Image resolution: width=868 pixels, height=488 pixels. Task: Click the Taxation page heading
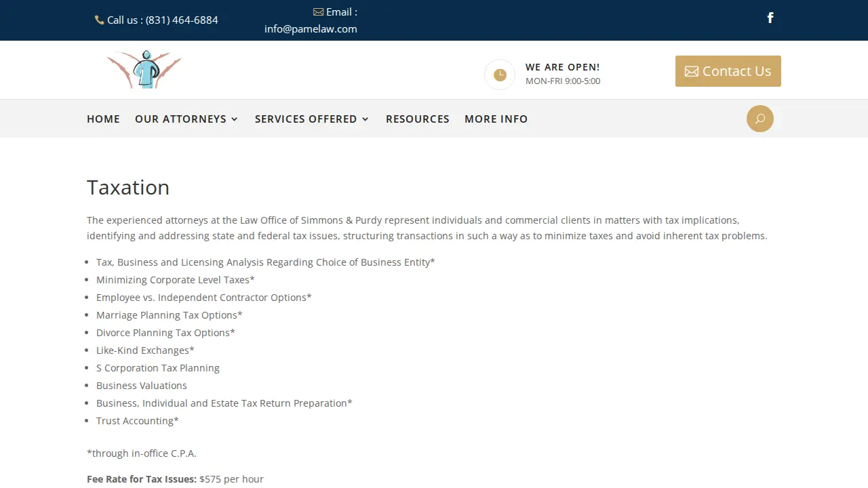pos(128,187)
